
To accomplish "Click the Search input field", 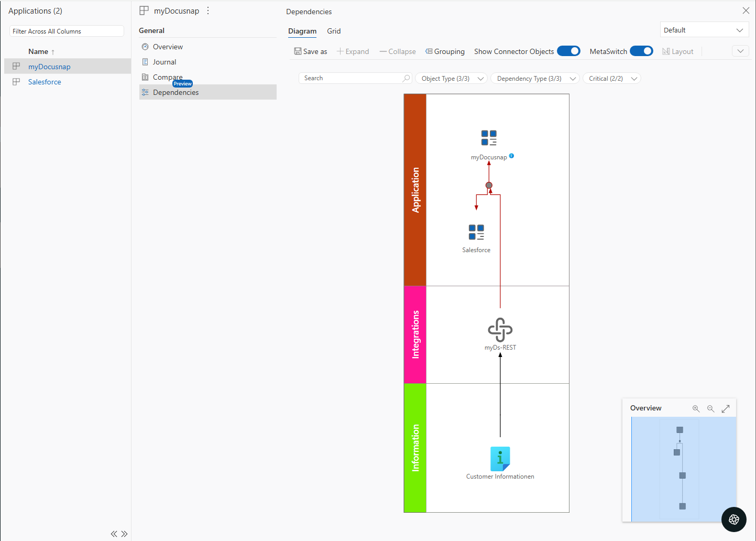I will [x=351, y=78].
